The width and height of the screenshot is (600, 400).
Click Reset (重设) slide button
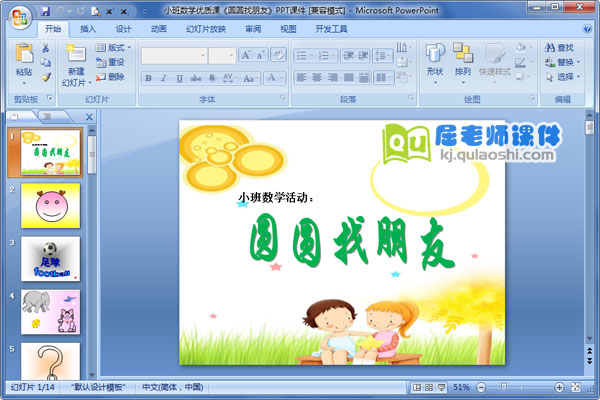(x=110, y=62)
